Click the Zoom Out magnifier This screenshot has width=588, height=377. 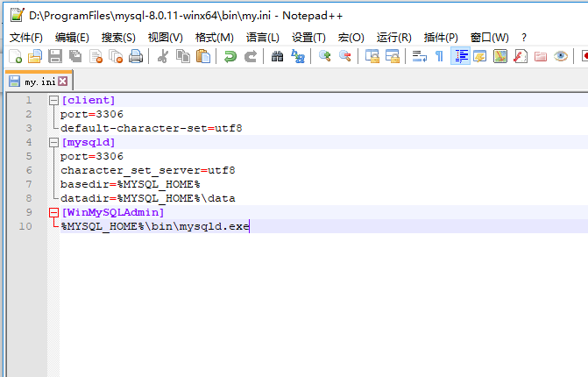click(345, 57)
